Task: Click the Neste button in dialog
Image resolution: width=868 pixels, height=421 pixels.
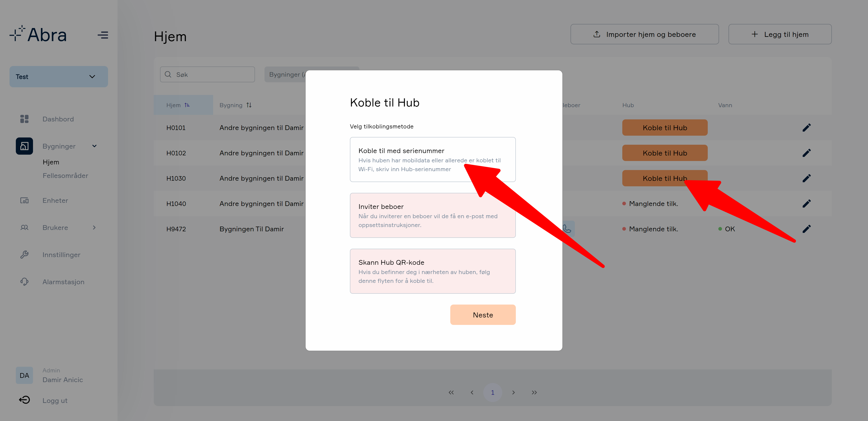Action: coord(483,315)
